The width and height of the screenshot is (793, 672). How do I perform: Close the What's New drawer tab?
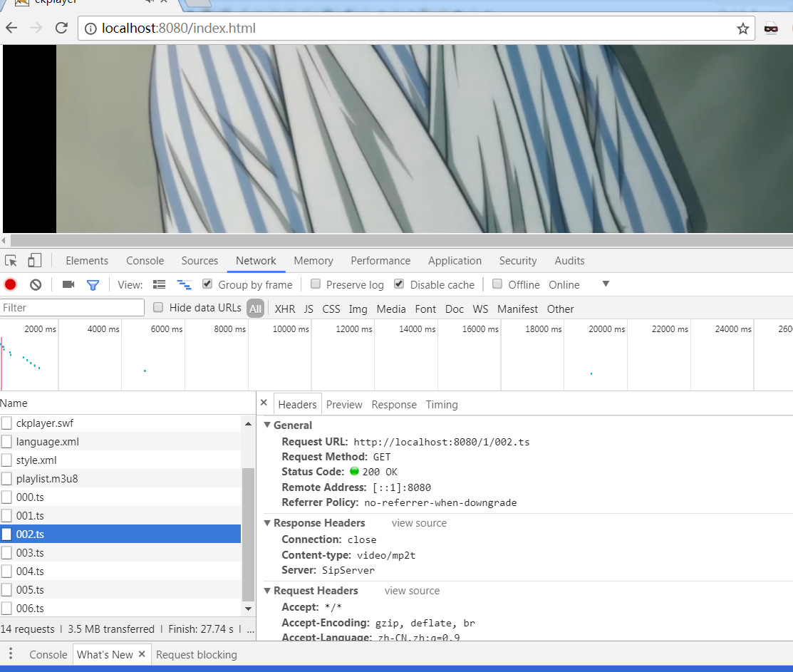[x=142, y=653]
